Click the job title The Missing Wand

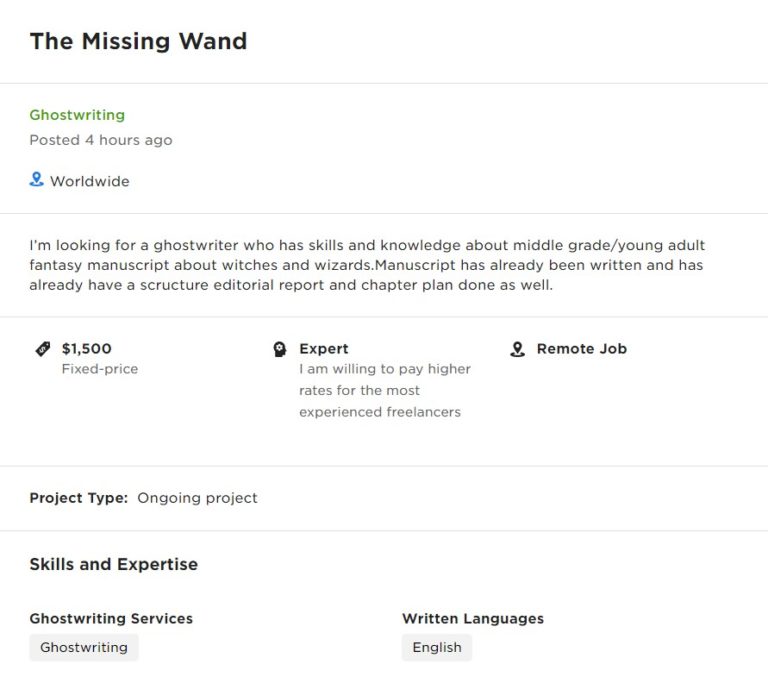pos(138,41)
